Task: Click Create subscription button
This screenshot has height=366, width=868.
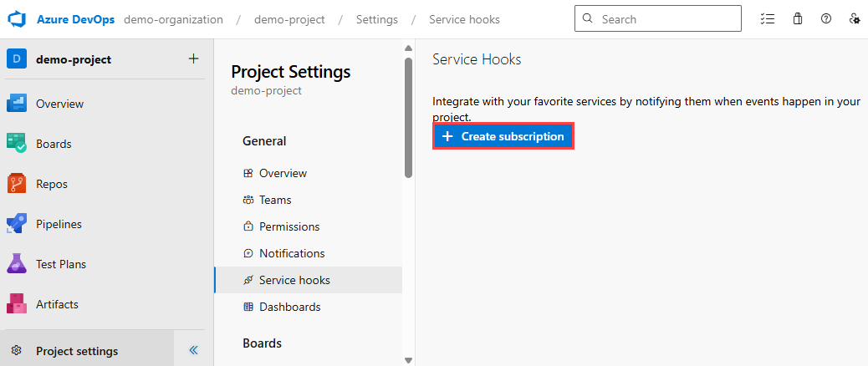Action: [x=503, y=136]
